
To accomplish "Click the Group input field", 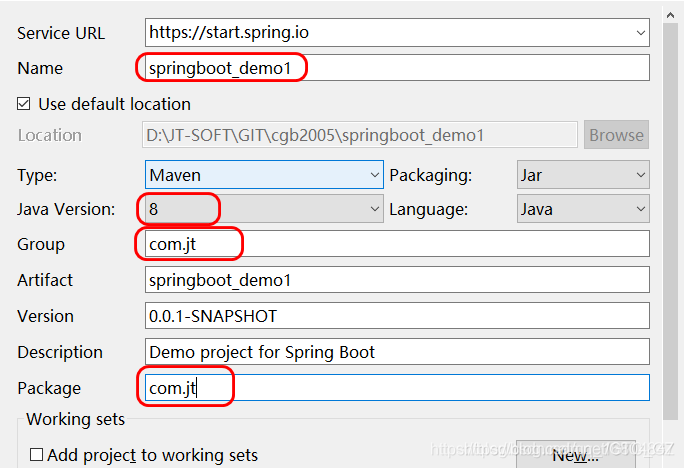I will 397,243.
